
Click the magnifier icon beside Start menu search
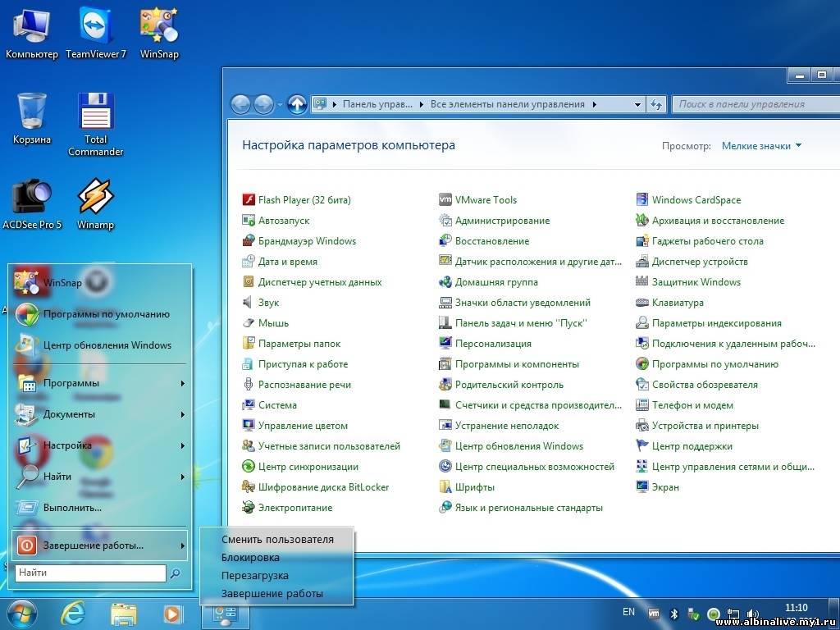tap(175, 573)
